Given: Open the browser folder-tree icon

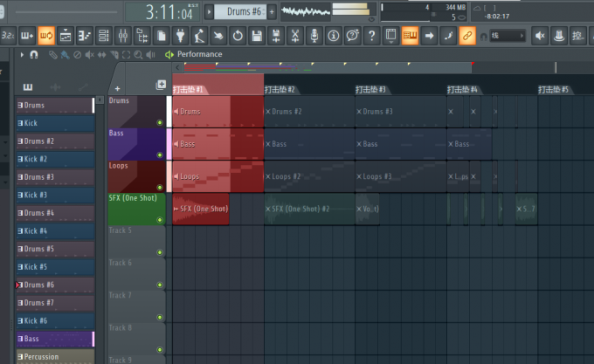Looking at the screenshot, I should click(x=142, y=36).
